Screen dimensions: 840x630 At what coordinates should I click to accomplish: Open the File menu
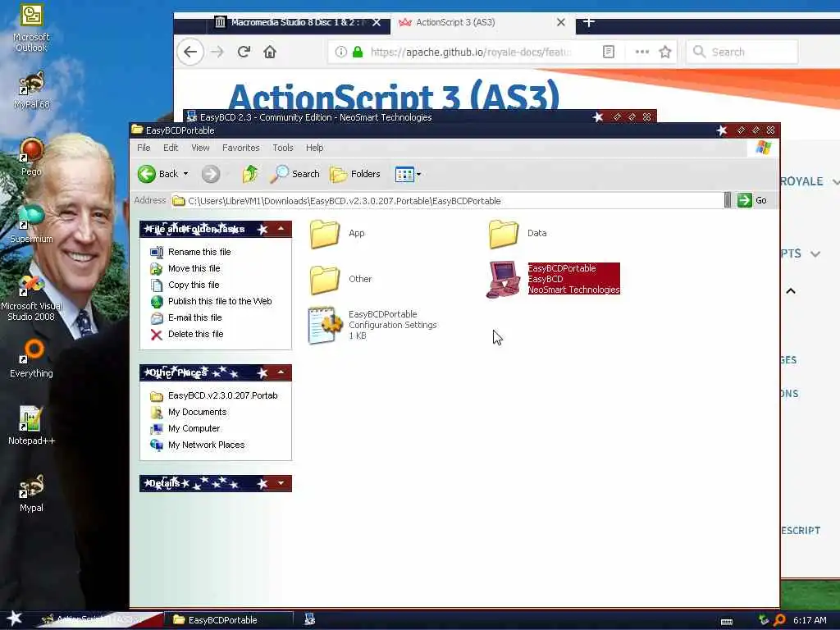click(144, 148)
